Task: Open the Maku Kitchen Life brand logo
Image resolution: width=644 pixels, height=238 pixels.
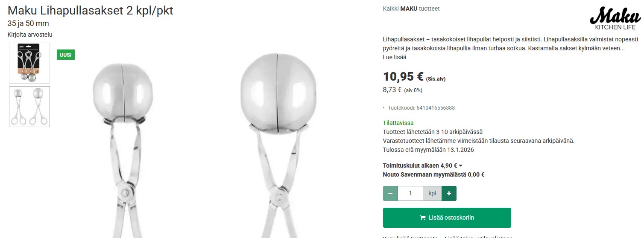Action: click(615, 19)
